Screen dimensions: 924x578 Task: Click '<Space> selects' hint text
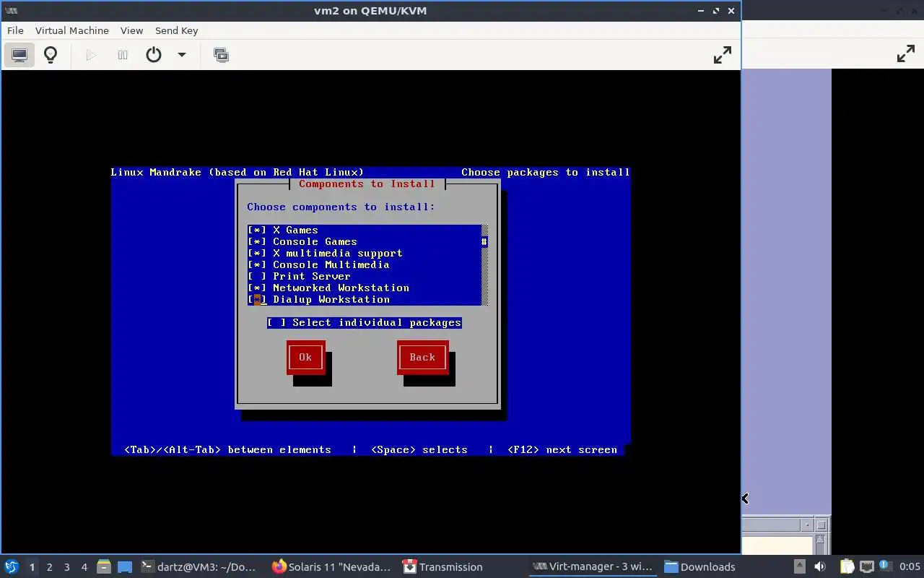[419, 449]
